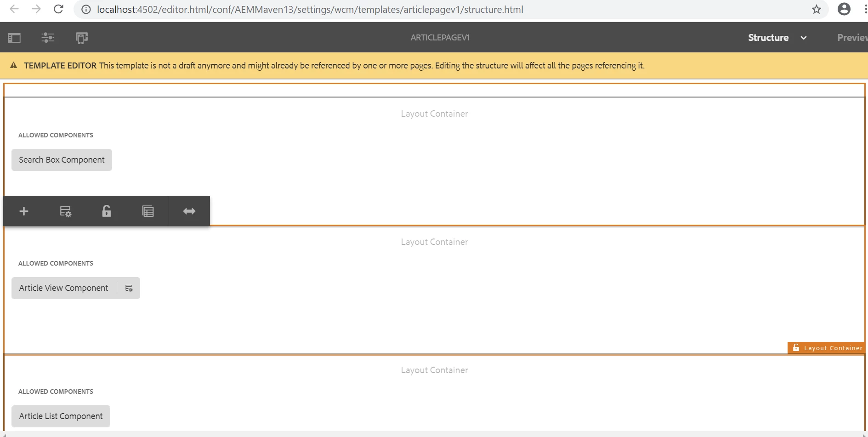Viewport: 868px width, 437px height.
Task: Switch to layout mode arrows icon
Action: tap(189, 211)
